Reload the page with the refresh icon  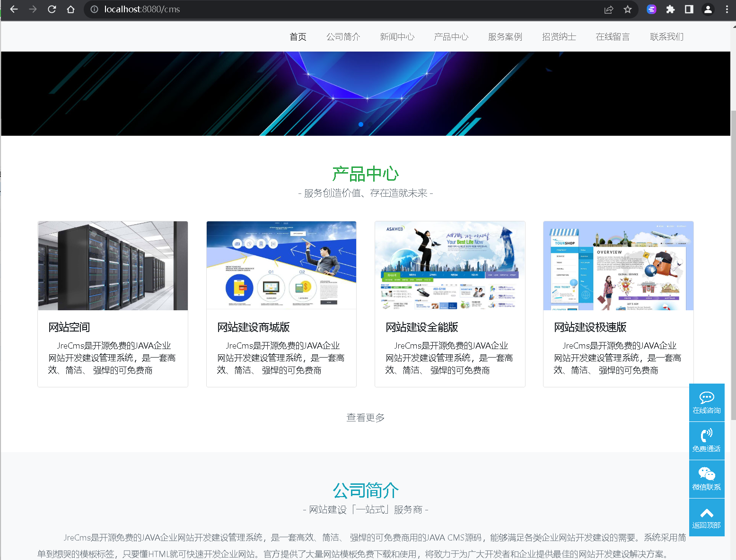pos(52,9)
